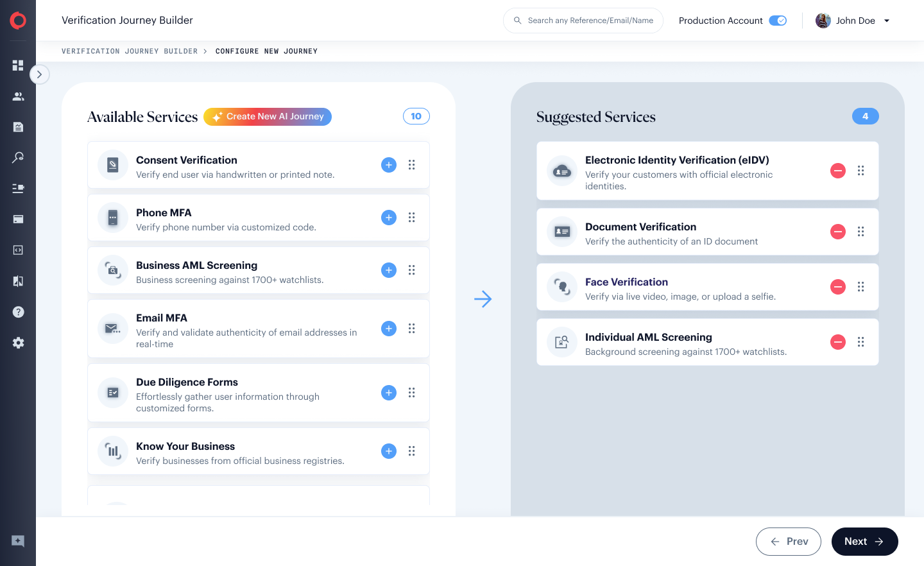Image resolution: width=924 pixels, height=566 pixels.
Task: Click the drag handle on Phone MFA
Action: coord(412,218)
